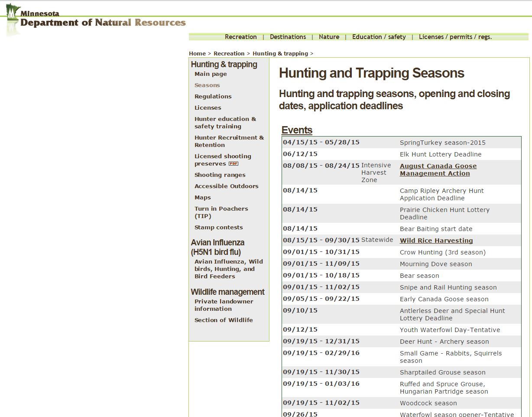Click Section of Wildlife link
This screenshot has width=532, height=417.
click(x=224, y=320)
